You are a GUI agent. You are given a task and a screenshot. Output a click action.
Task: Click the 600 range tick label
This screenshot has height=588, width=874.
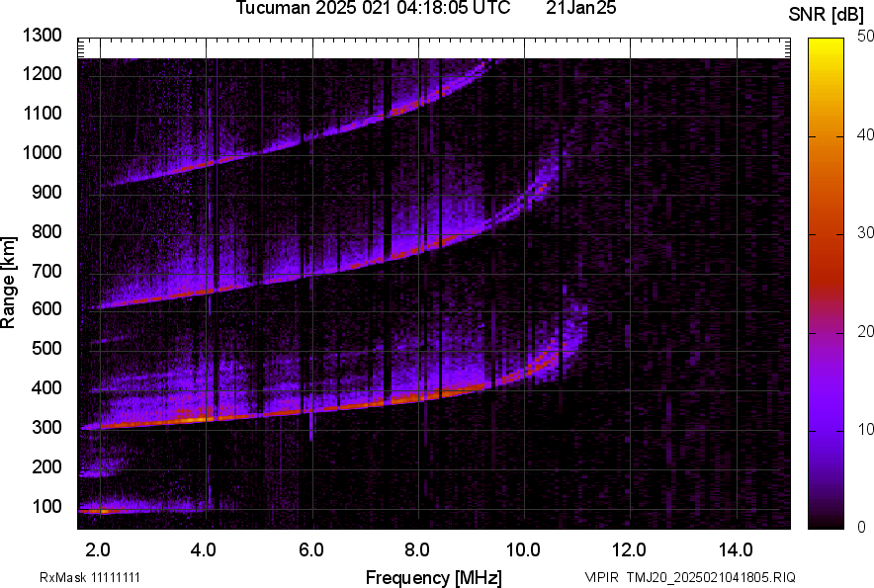pos(50,309)
